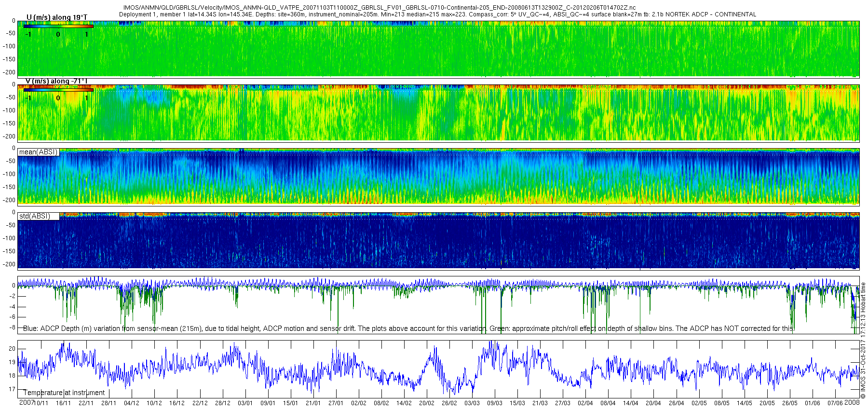Select the 28/11 date tick label
The width and height of the screenshot is (868, 410).
pos(108,403)
